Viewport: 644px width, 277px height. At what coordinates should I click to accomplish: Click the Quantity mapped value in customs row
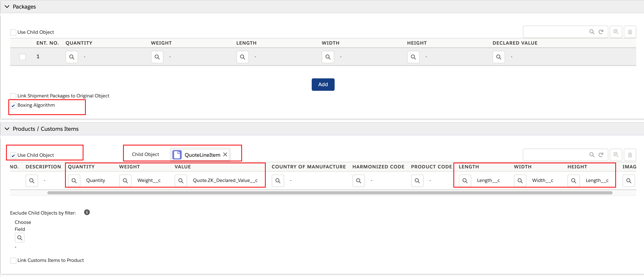point(95,180)
